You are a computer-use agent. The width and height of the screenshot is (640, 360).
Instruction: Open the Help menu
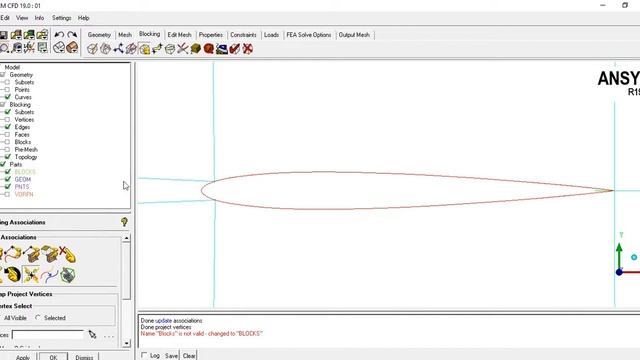coord(84,18)
